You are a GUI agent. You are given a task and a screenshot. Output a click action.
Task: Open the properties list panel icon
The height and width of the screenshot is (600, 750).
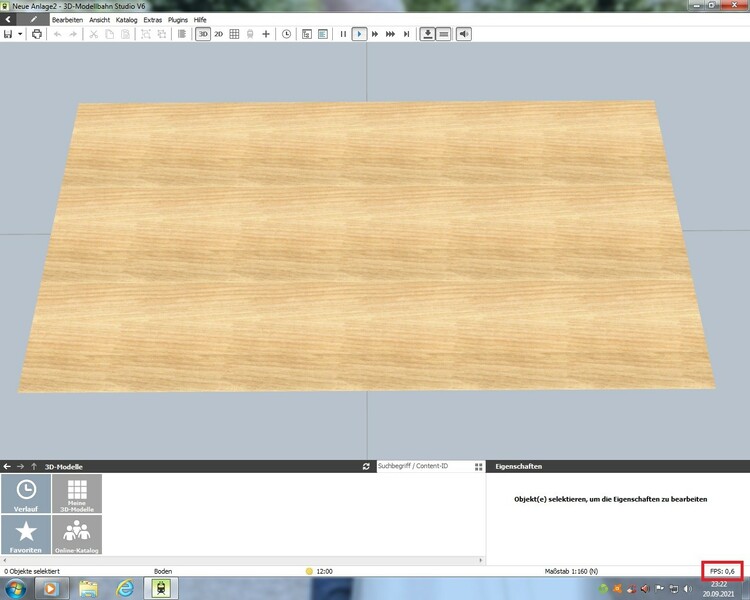323,34
